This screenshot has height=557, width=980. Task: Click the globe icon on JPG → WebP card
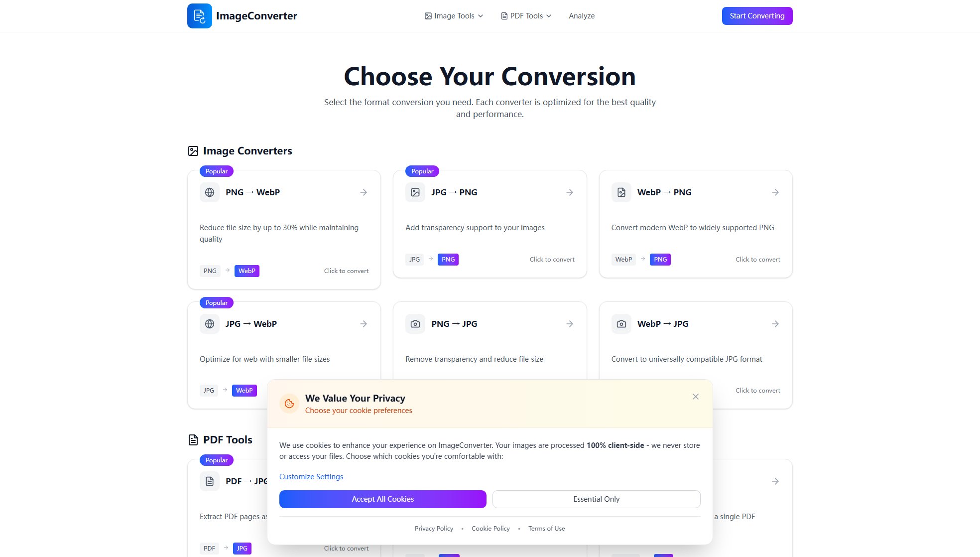[210, 324]
